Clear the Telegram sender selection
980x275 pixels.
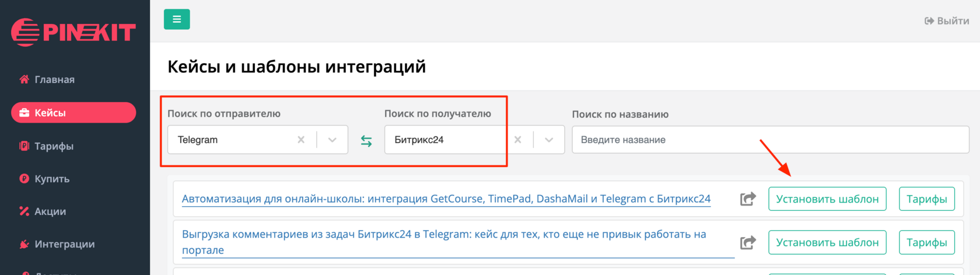[301, 140]
